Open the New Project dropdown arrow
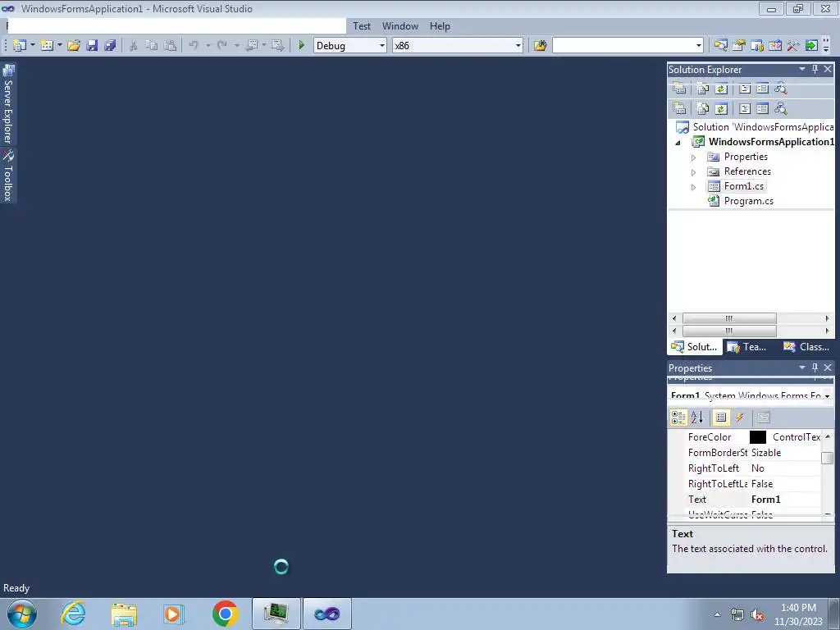The height and width of the screenshot is (630, 840). pos(32,45)
